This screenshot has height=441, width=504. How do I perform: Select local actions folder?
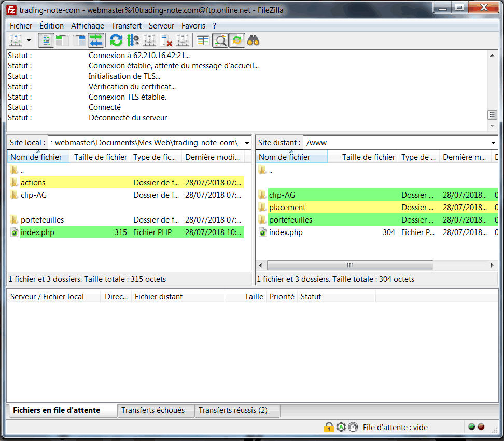pyautogui.click(x=126, y=183)
